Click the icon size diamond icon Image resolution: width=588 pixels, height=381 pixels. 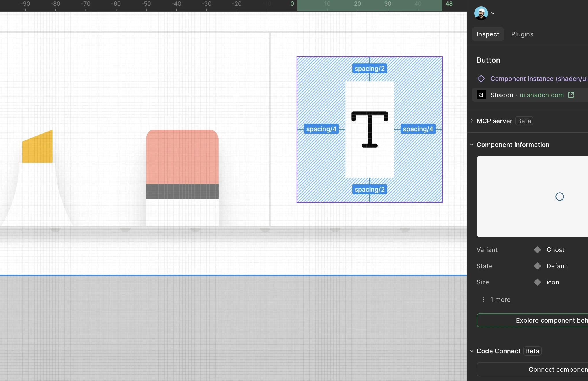tap(537, 282)
